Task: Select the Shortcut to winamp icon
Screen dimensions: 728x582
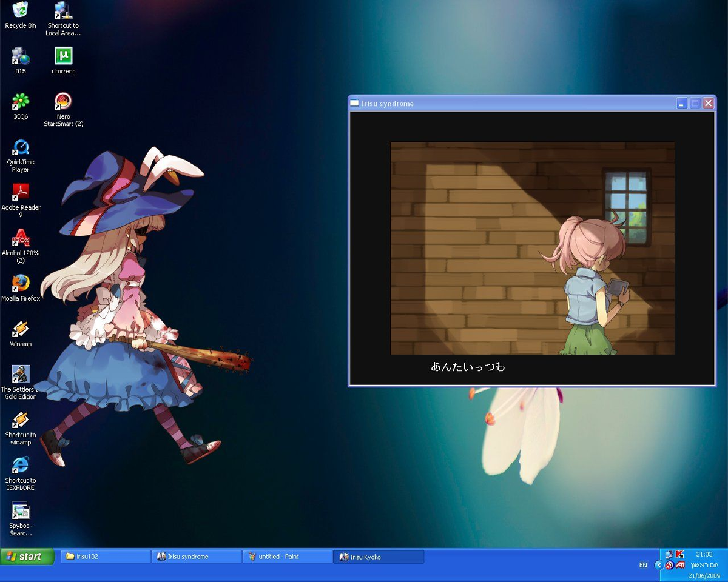Action: (21, 420)
